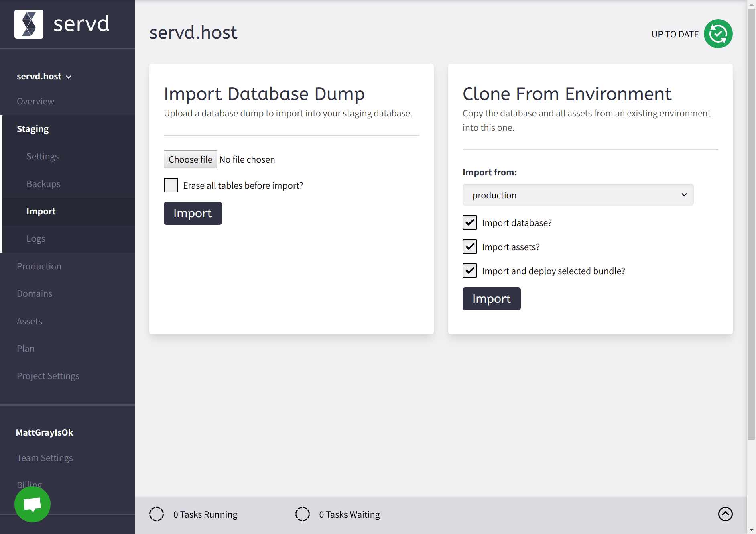Select the Staging environment section
Viewport: 756px width, 534px height.
(33, 129)
